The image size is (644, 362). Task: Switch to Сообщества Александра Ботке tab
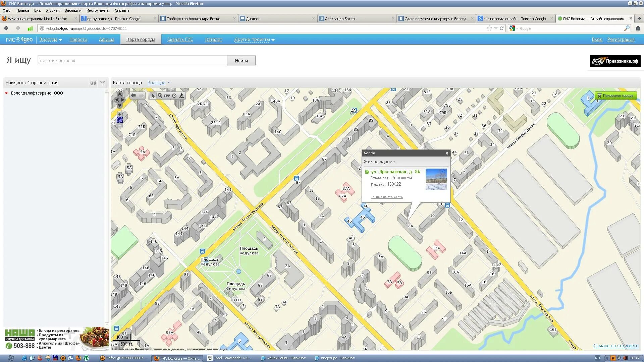[198, 19]
